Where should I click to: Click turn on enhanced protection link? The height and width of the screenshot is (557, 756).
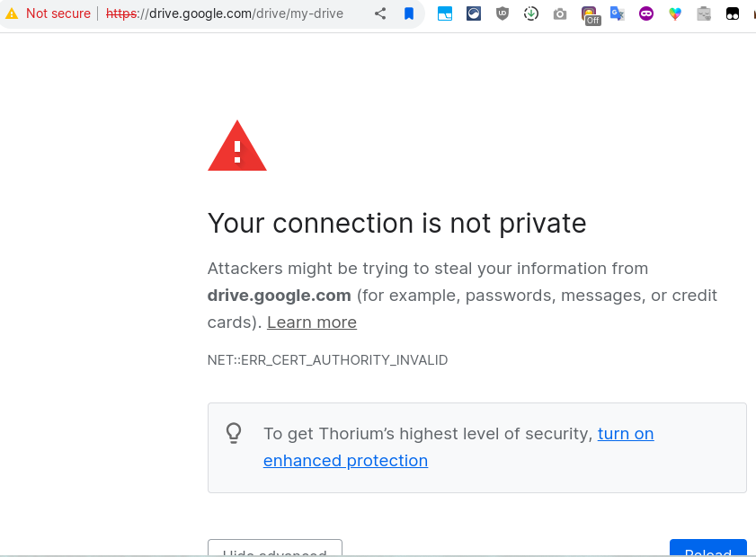pyautogui.click(x=458, y=447)
